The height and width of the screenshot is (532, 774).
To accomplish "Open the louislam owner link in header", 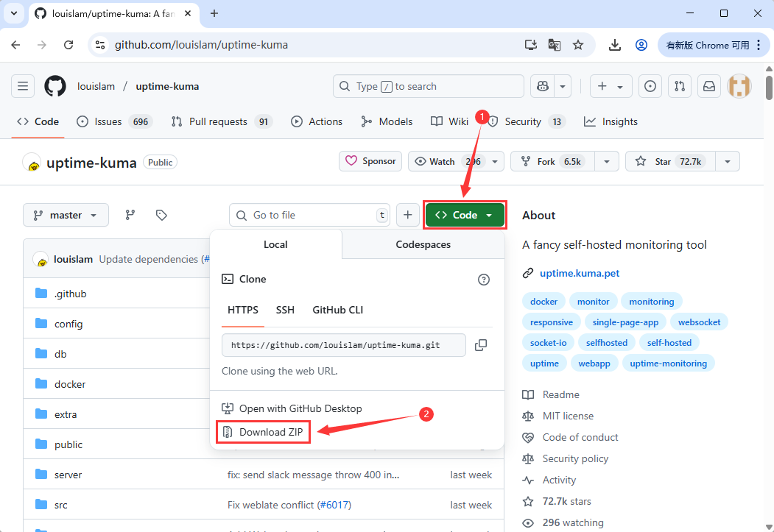I will point(96,86).
